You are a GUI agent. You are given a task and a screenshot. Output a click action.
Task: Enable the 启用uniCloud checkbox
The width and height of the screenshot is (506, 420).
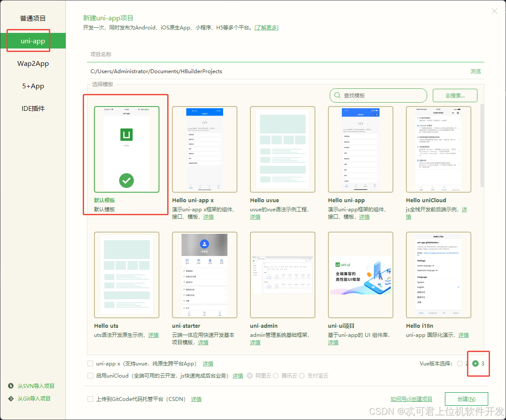[x=91, y=376]
